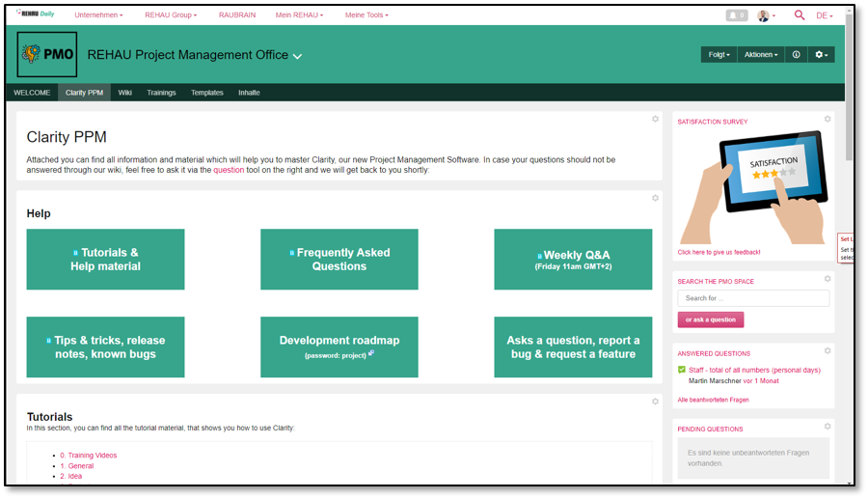Click the 'Martin Marschner' author name

coord(715,381)
